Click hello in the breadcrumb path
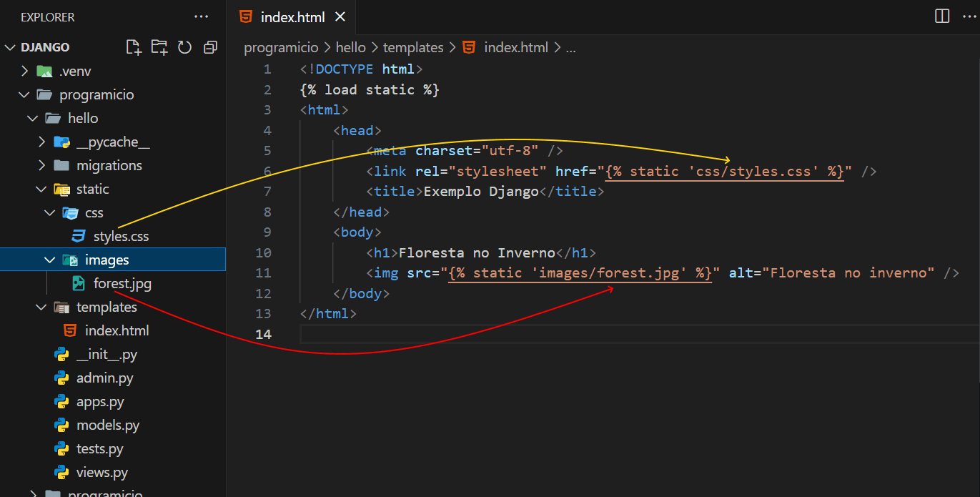Image resolution: width=980 pixels, height=497 pixels. 350,47
